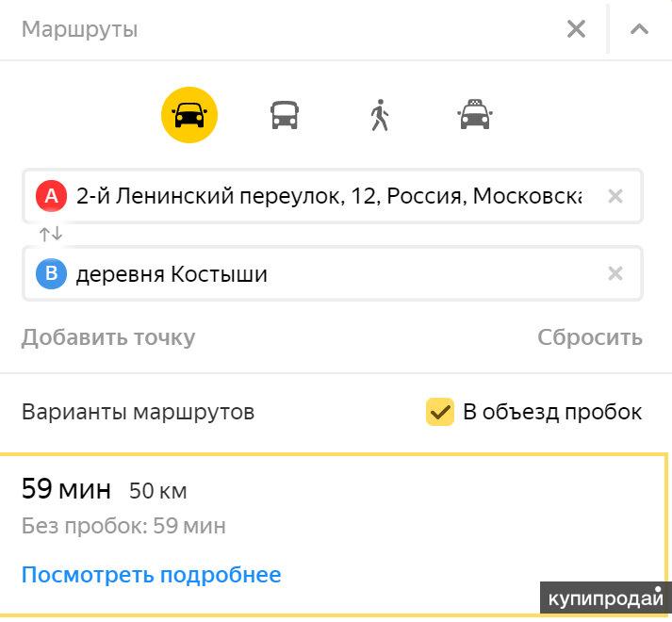Click Добавить точку to add waypoint
Screen dimensions: 672x622
coord(108,337)
